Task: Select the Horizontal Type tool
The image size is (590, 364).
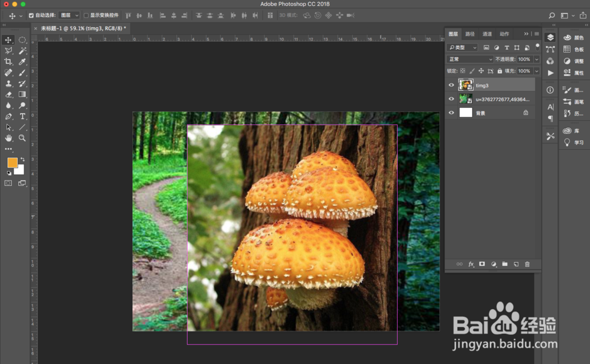Action: (22, 116)
